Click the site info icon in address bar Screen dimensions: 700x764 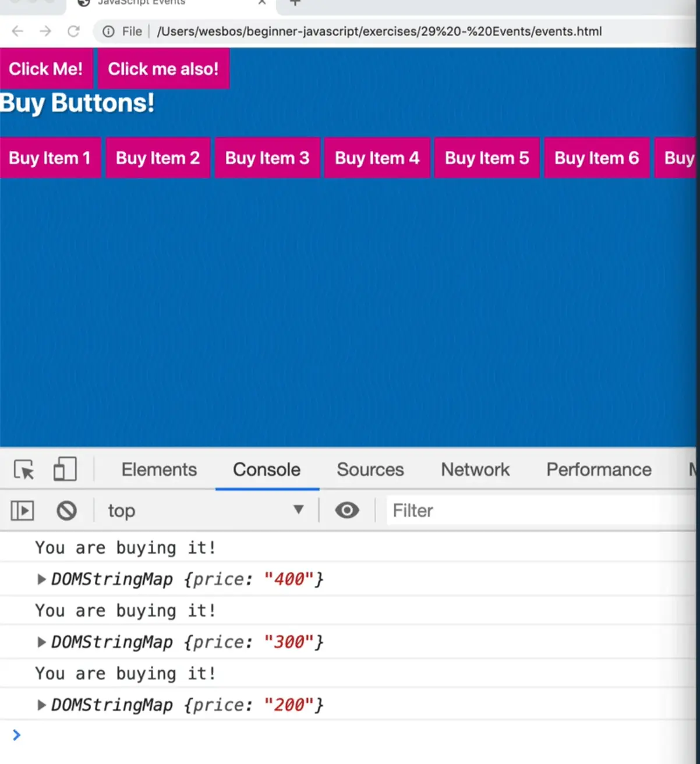[x=108, y=31]
